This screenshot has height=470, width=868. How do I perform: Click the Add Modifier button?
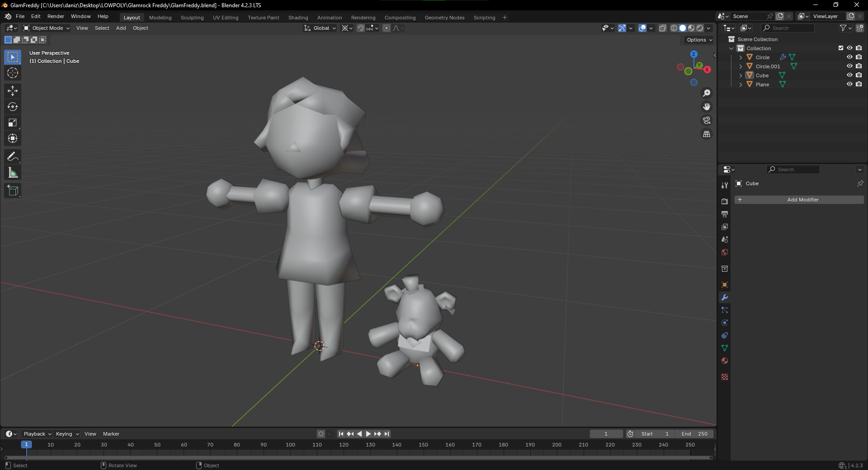[799, 200]
